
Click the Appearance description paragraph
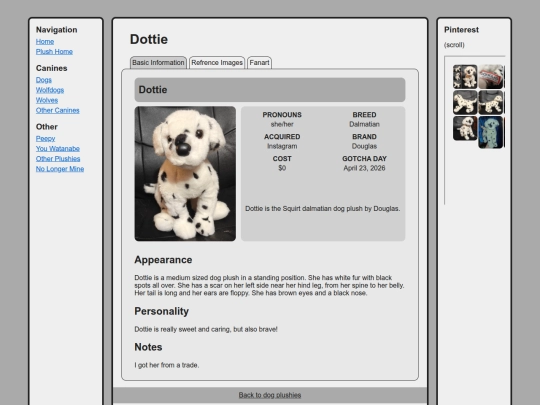coord(269,285)
